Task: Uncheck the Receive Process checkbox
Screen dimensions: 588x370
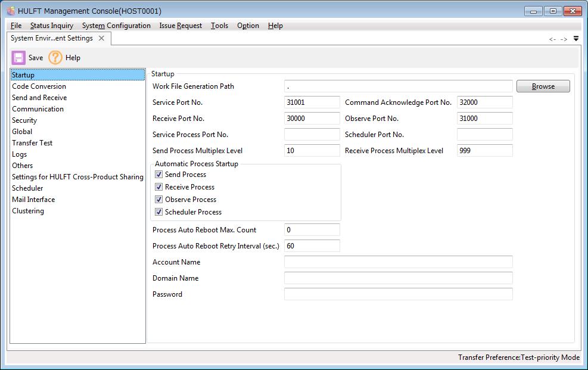Action: coord(158,186)
